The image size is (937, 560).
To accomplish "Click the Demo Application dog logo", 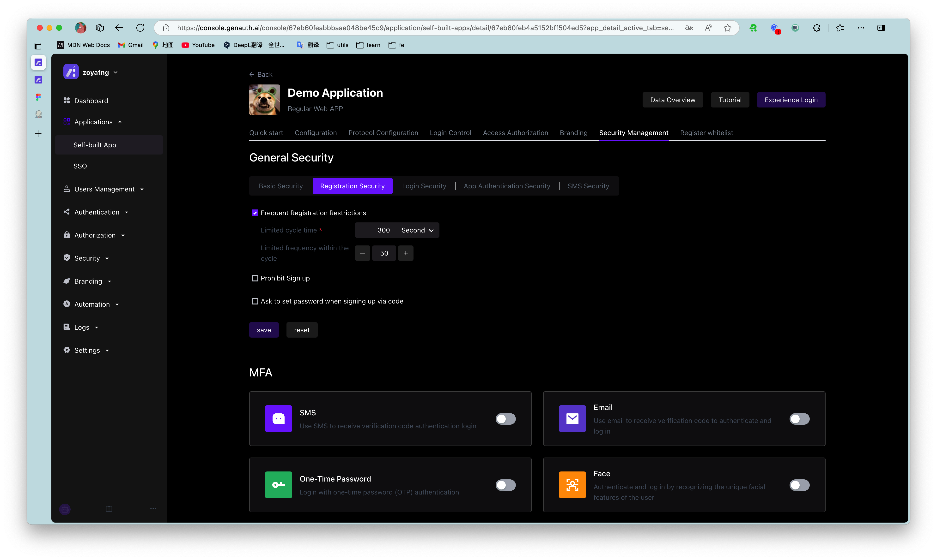I will tap(264, 100).
